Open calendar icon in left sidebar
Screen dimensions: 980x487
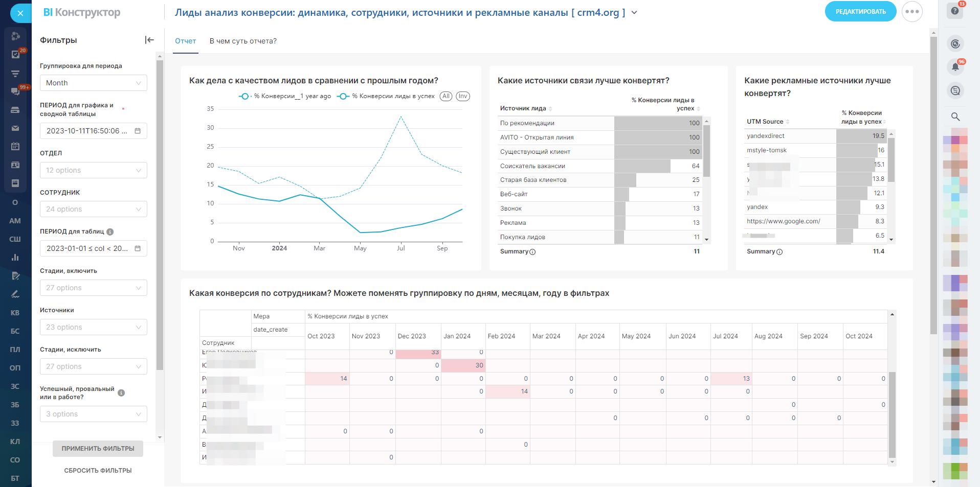click(15, 147)
